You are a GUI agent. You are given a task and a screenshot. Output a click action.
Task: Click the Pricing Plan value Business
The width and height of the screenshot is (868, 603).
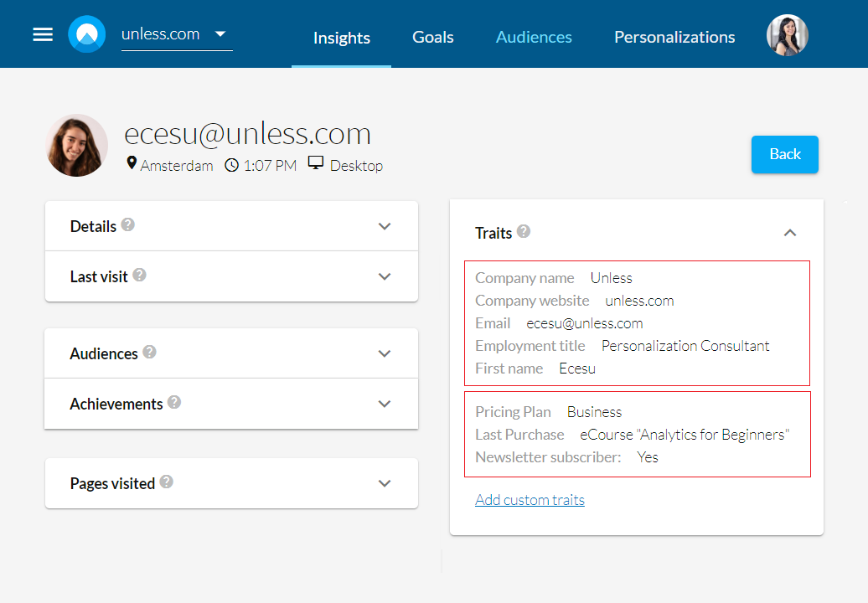pos(595,412)
